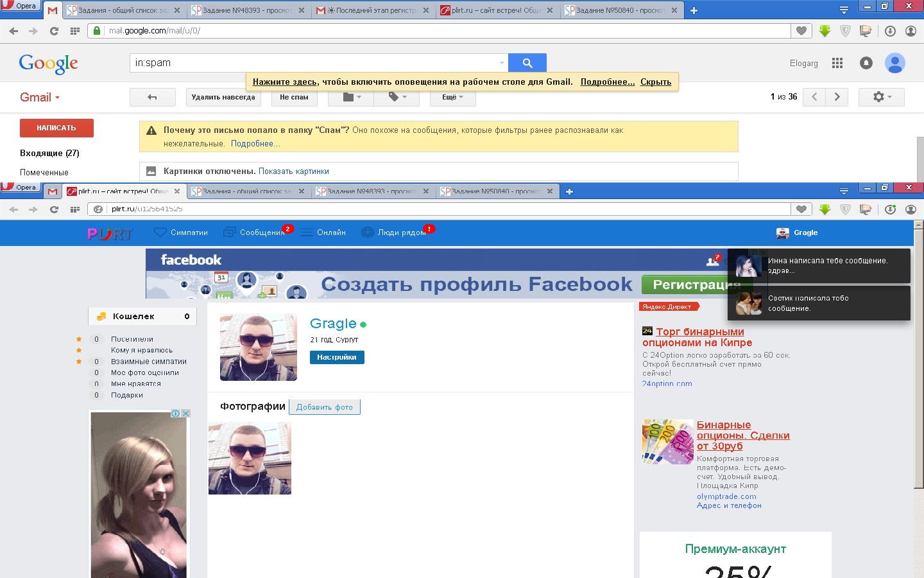This screenshot has width=924, height=578.
Task: Show search options arrow in search box
Action: [502, 63]
